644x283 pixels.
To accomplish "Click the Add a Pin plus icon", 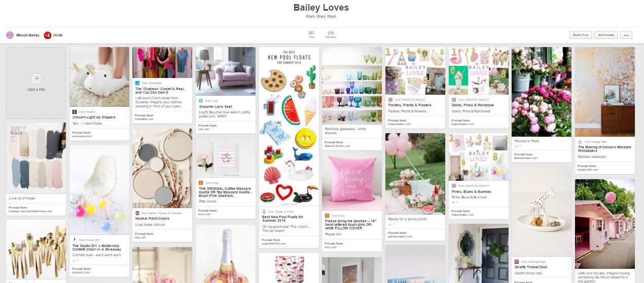I will pos(37,78).
